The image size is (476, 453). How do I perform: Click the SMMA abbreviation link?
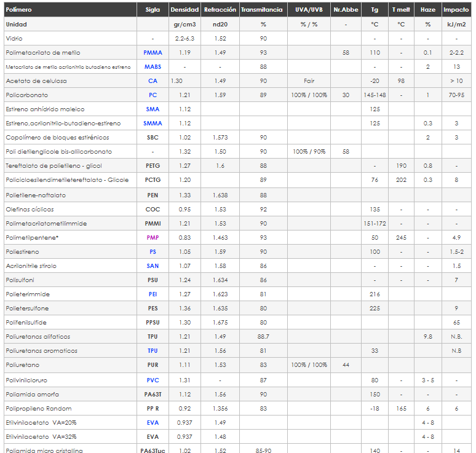pyautogui.click(x=153, y=123)
